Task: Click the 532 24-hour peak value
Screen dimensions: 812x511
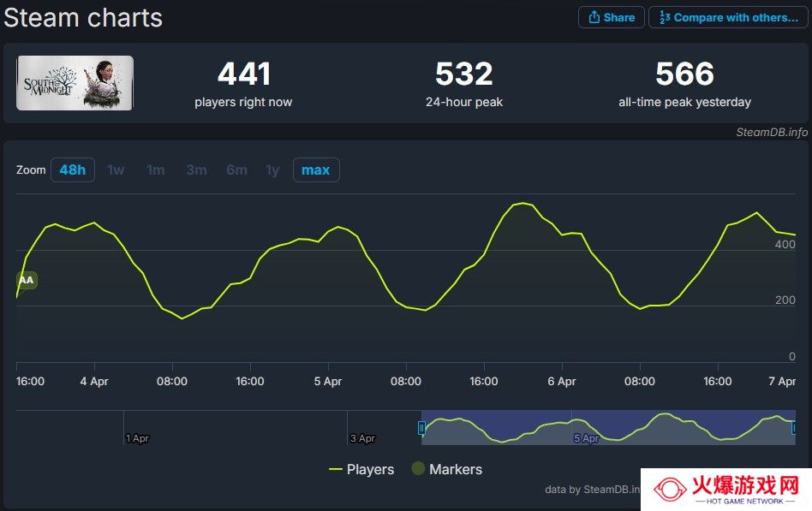Action: tap(464, 74)
